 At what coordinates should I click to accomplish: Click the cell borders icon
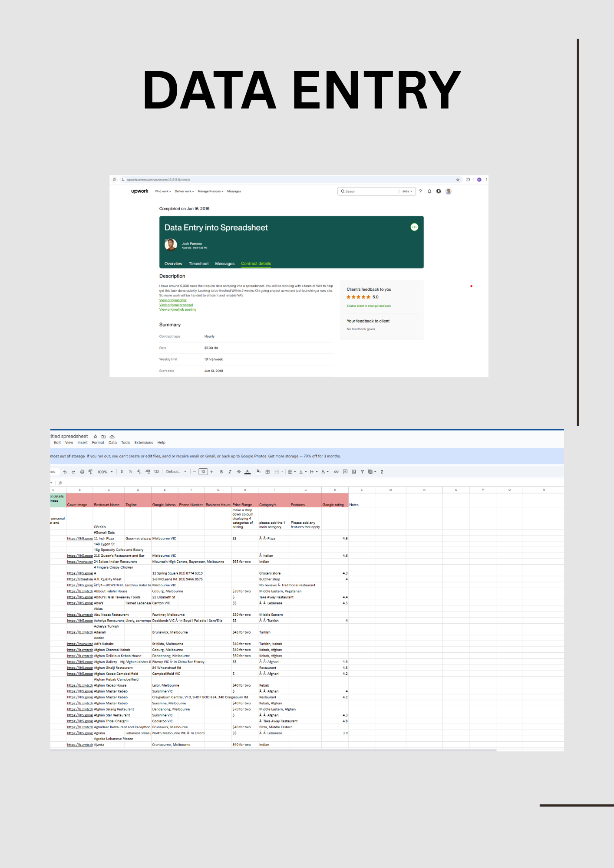267,472
